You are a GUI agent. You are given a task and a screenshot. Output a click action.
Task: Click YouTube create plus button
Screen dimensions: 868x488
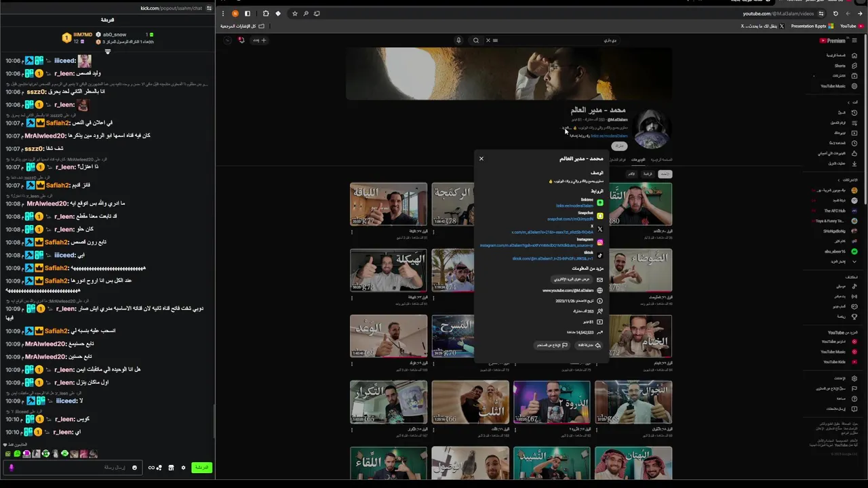(259, 40)
